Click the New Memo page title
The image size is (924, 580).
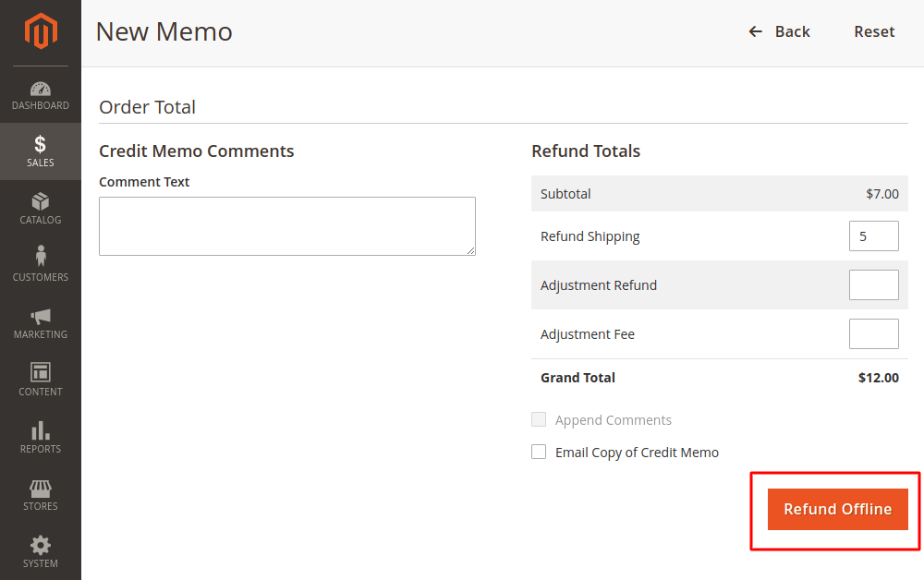[164, 31]
